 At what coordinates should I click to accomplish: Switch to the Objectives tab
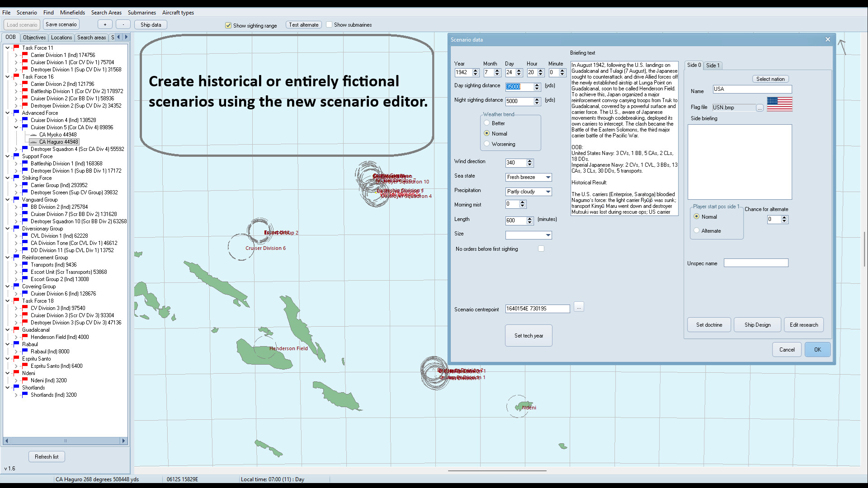(34, 37)
